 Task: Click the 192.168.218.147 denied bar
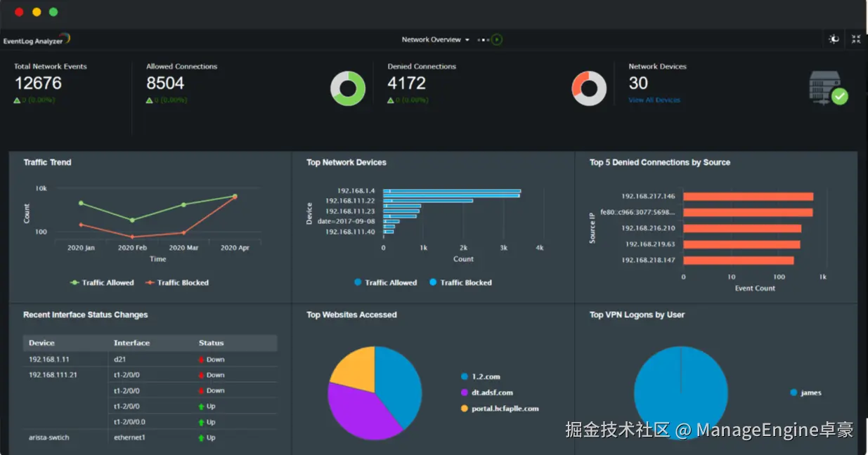(x=739, y=261)
